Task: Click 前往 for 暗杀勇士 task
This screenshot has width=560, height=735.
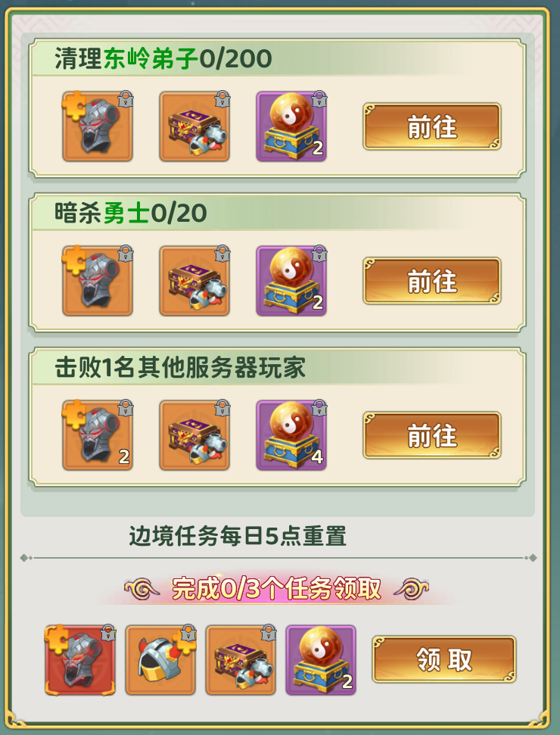Action: pos(432,281)
